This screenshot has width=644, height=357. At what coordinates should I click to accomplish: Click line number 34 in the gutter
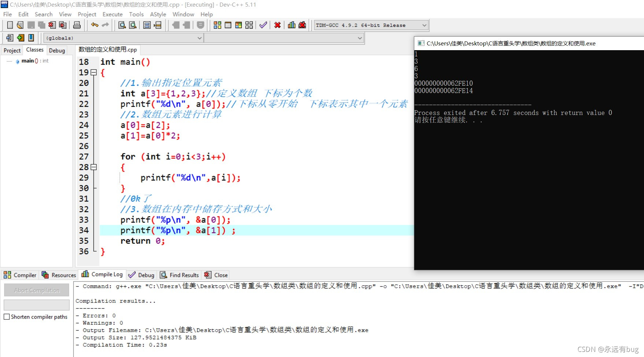click(84, 230)
